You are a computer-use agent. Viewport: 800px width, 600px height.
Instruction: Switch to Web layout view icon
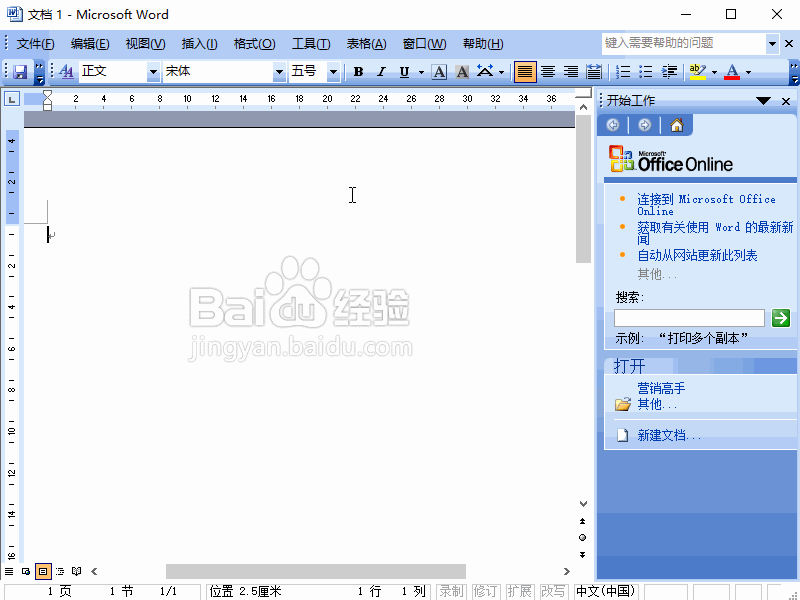tap(26, 571)
